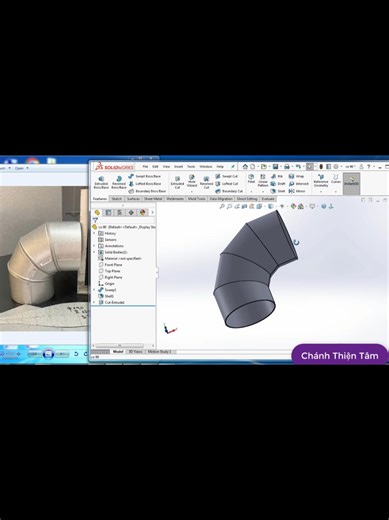Expand the Solid Bodies(1) tree node
The width and height of the screenshot is (389, 520).
point(94,252)
